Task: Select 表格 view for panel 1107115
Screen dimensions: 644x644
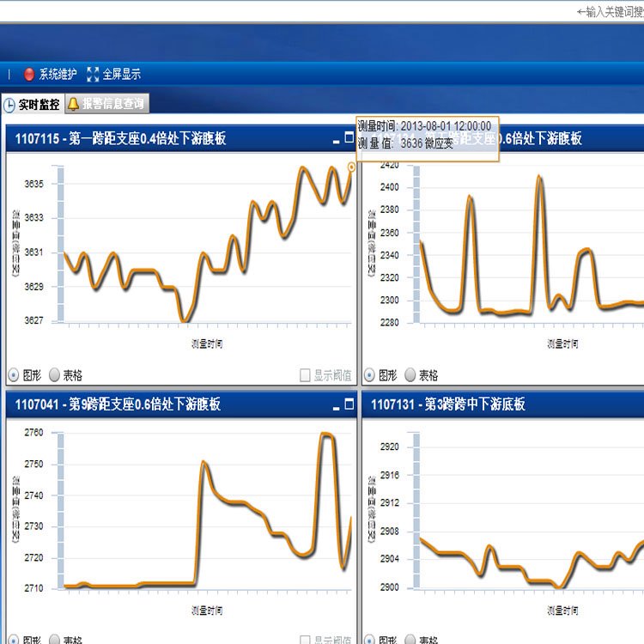Action: pos(55,375)
